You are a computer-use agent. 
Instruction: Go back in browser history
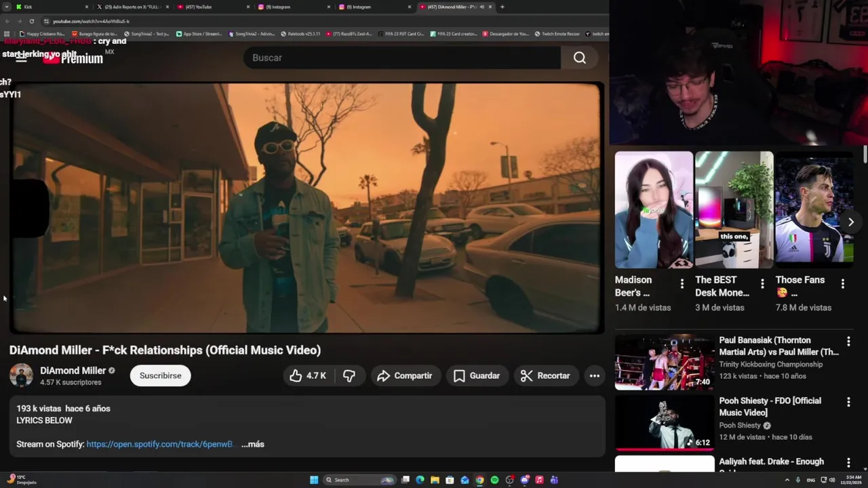pos(7,21)
